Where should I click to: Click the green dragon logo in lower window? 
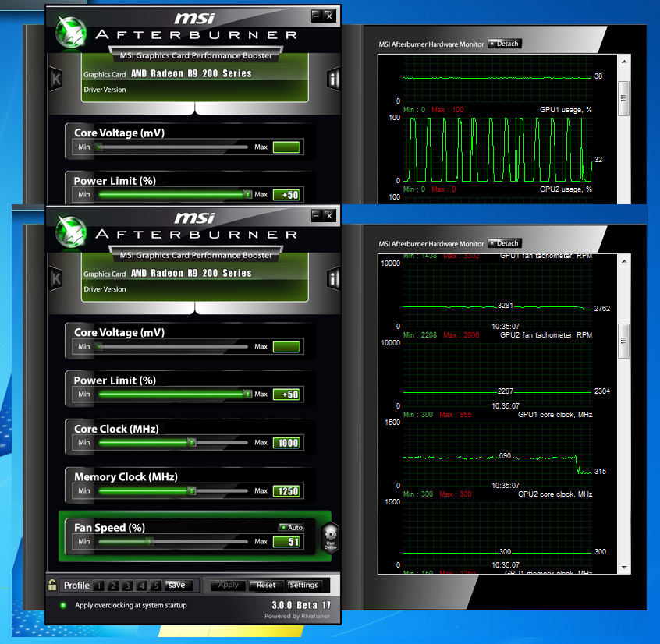click(x=71, y=232)
